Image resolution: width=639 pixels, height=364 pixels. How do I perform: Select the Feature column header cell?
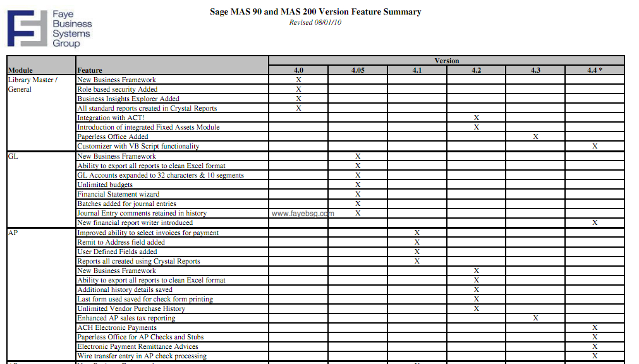172,65
